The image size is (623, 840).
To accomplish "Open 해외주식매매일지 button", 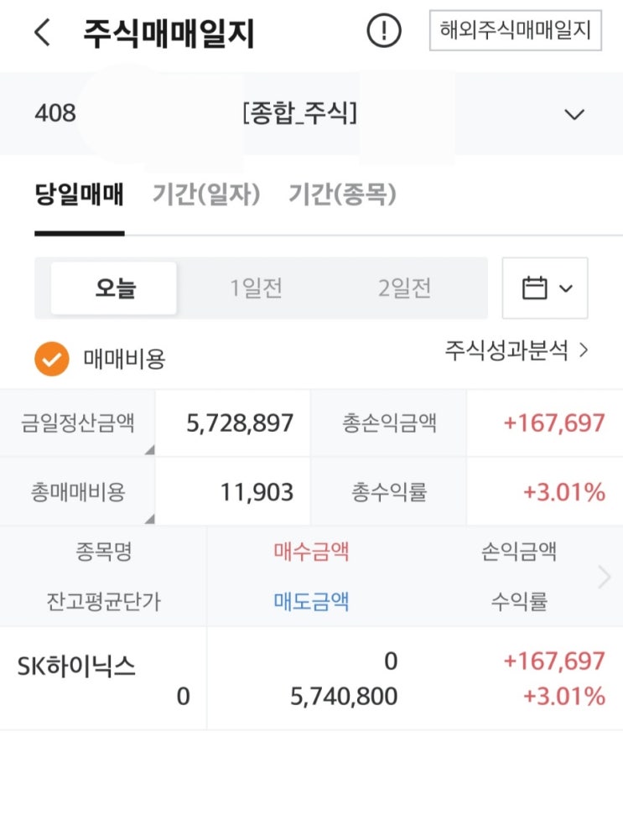I will [516, 30].
